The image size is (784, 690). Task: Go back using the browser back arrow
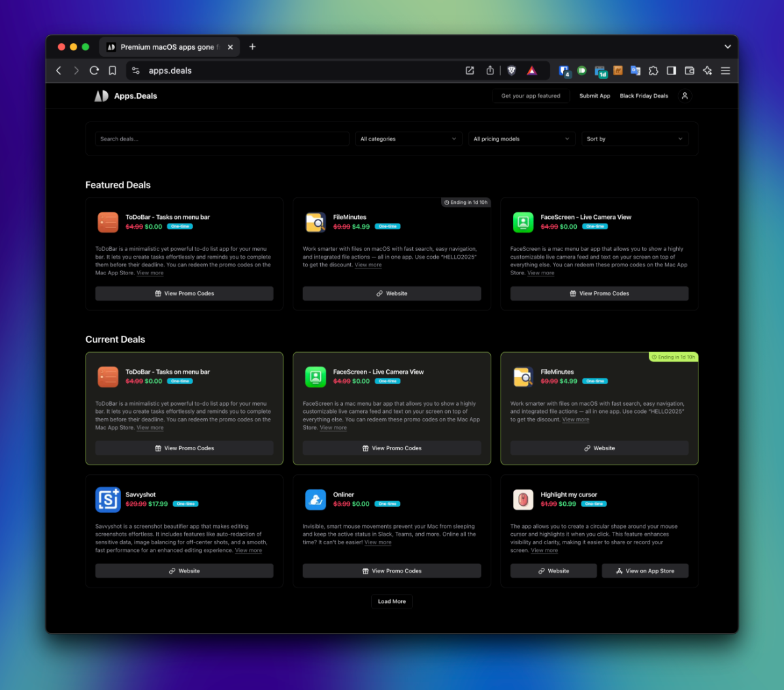(59, 71)
